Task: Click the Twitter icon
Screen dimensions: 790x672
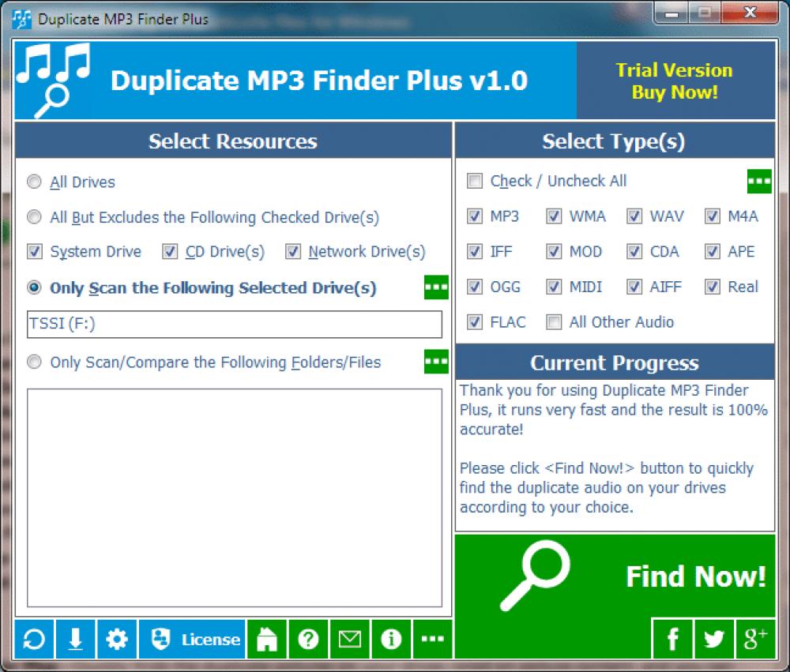Action: pyautogui.click(x=713, y=639)
